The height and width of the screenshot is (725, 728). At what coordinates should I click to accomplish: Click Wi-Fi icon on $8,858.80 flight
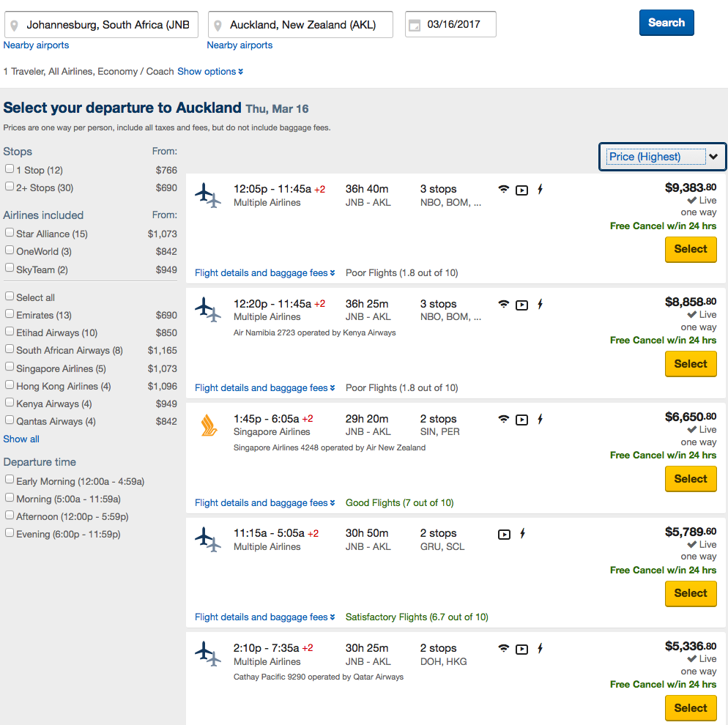pos(504,305)
